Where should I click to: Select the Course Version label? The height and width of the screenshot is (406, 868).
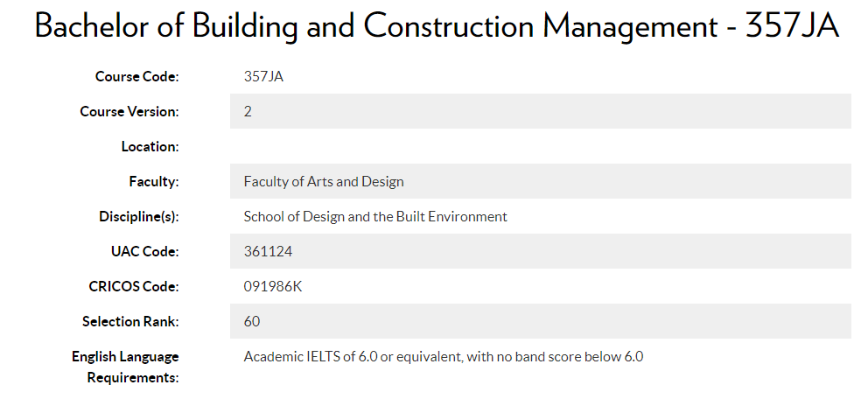pos(129,111)
